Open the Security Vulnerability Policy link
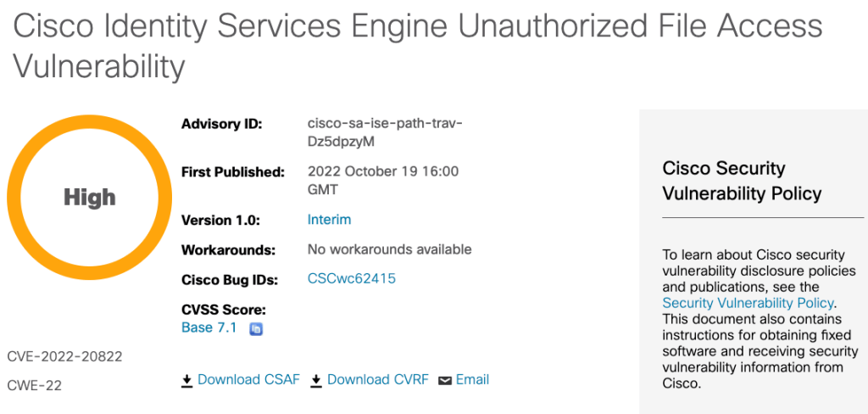The width and height of the screenshot is (868, 414). click(x=748, y=303)
